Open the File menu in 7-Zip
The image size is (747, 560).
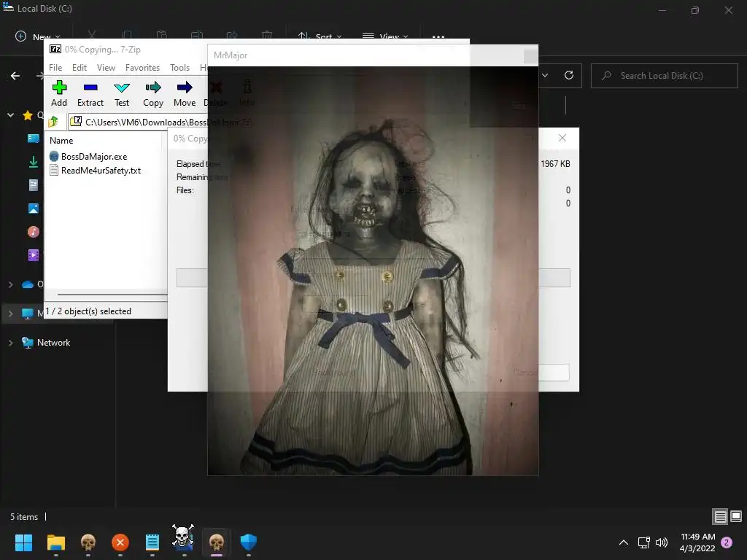pos(55,68)
